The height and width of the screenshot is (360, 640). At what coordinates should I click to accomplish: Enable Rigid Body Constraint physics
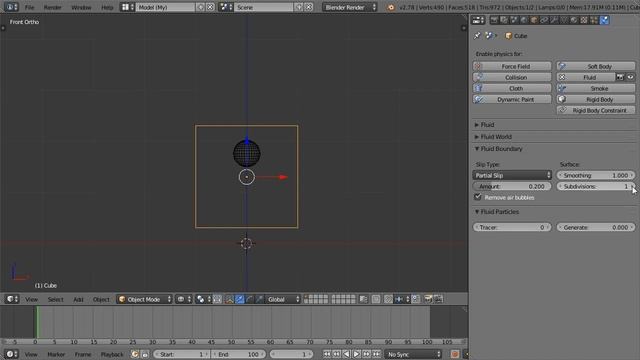[596, 110]
